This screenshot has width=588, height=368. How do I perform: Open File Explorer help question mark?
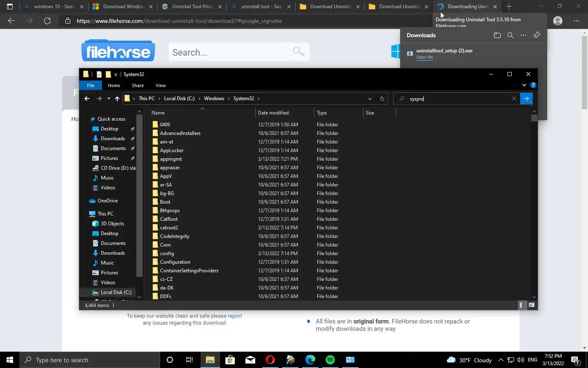[x=533, y=85]
